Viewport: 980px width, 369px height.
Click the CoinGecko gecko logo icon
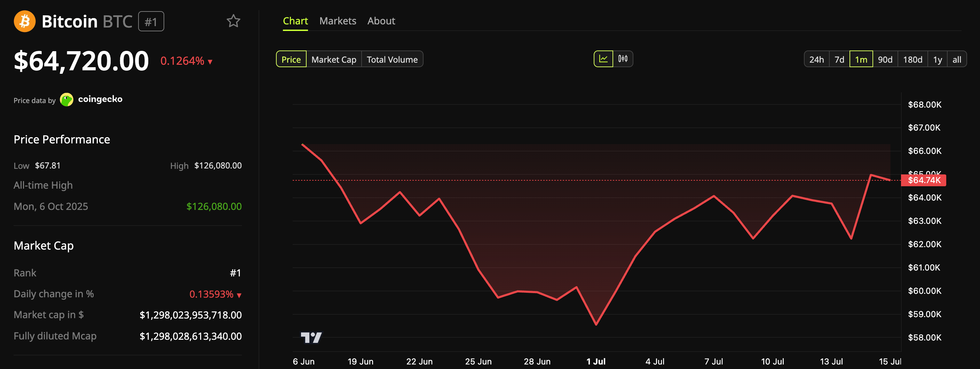click(x=66, y=100)
